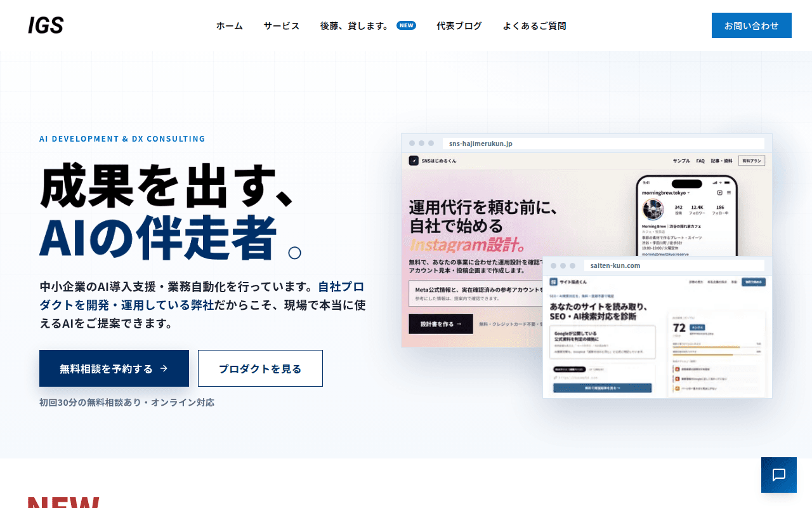The image size is (812, 508).
Task: Open the chat widget icon
Action: click(779, 475)
